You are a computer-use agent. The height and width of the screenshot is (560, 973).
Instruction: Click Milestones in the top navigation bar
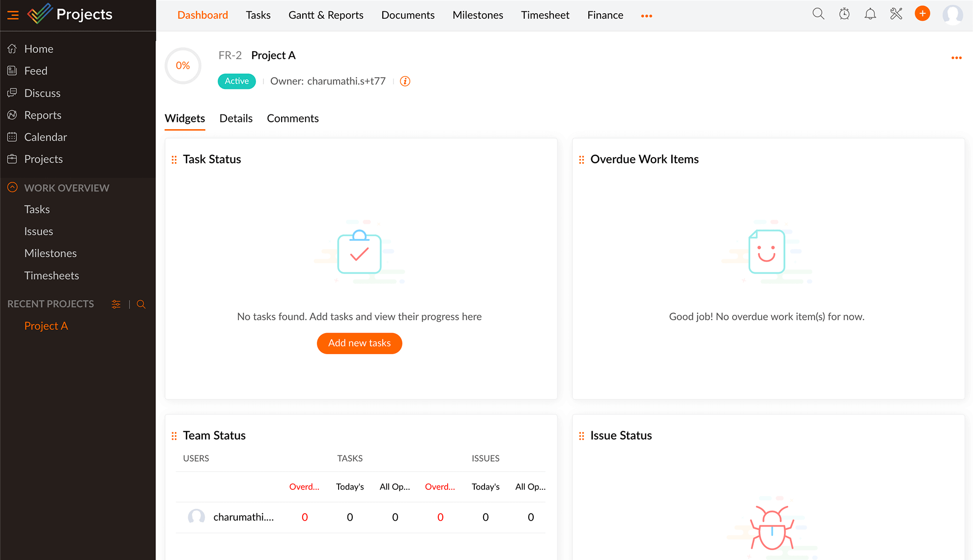[477, 15]
